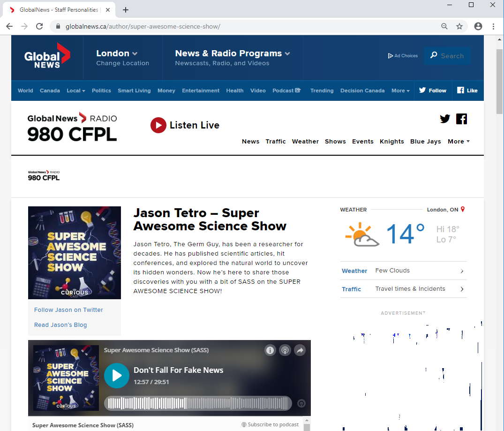Screen dimensions: 504x431
Task: Open the zoom magnifier icon in the address bar
Action: (x=444, y=26)
